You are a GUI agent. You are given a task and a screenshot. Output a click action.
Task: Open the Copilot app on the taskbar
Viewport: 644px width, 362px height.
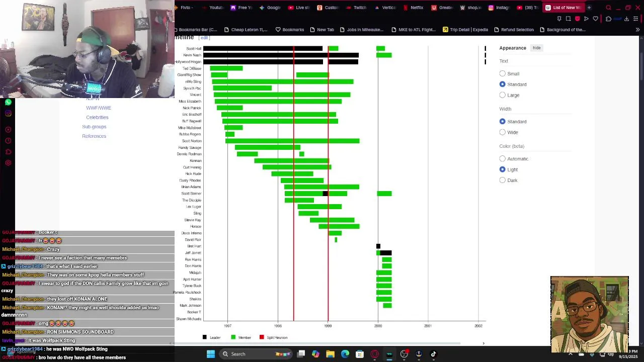click(315, 354)
